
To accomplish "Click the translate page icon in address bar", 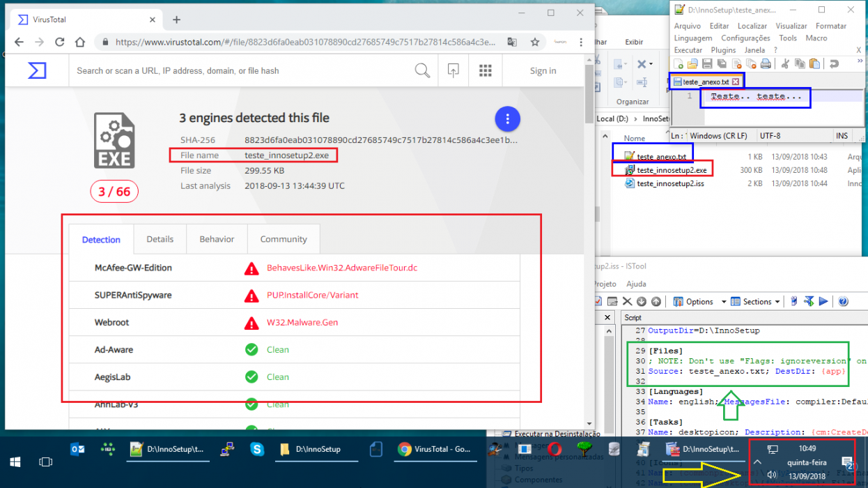I will [512, 42].
